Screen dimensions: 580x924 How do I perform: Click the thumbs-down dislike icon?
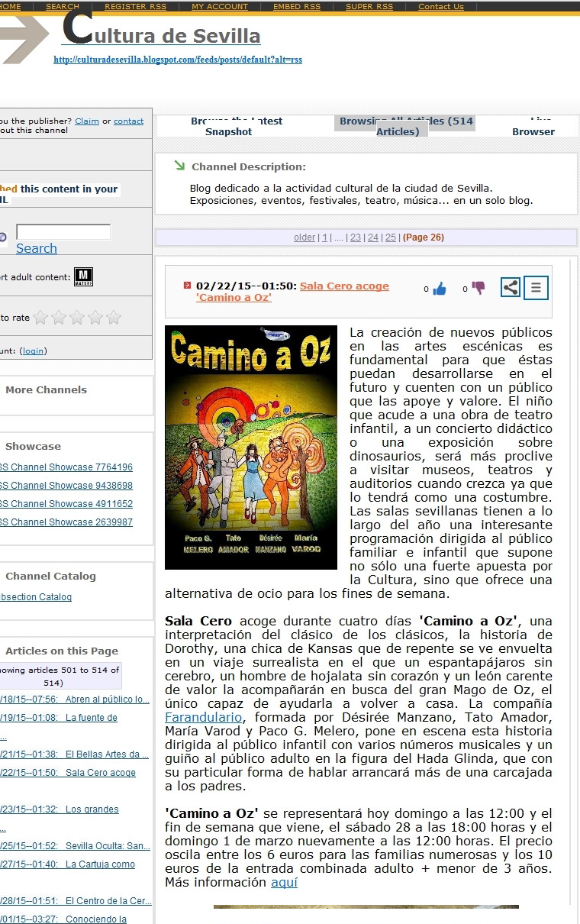478,288
